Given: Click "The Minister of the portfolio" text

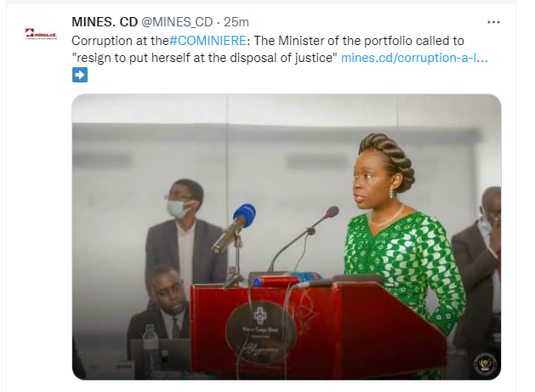Looking at the screenshot, I should 340,41.
